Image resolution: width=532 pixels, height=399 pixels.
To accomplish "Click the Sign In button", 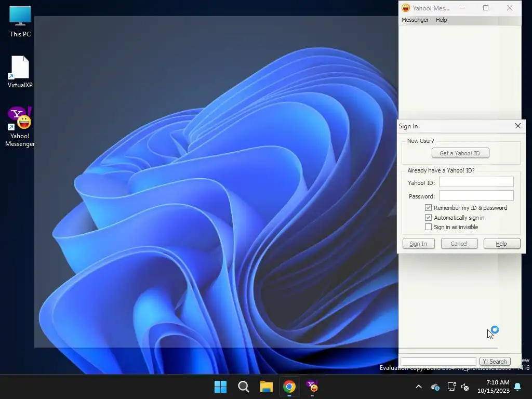I will [x=418, y=244].
